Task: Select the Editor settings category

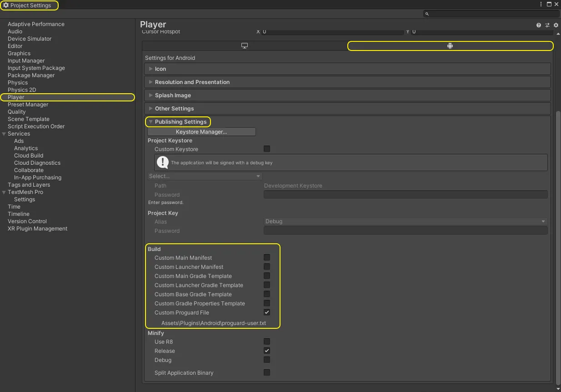Action: tap(15, 46)
